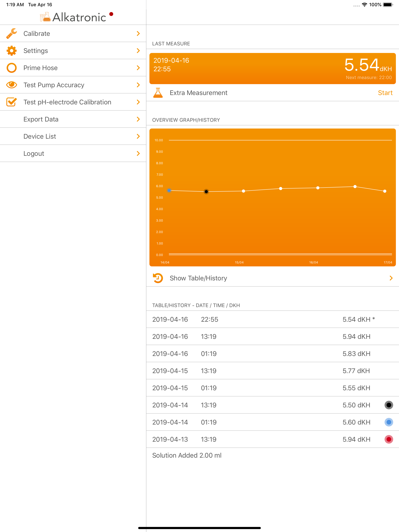Screen dimensions: 399x532
Task: Click the Calibrate wrench icon
Action: (x=11, y=33)
